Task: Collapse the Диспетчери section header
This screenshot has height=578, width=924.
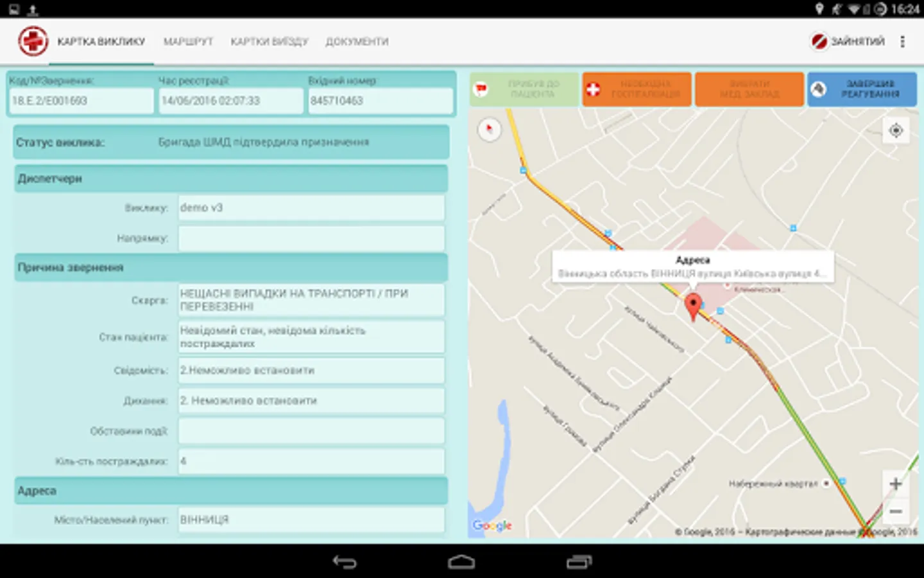Action: click(231, 179)
